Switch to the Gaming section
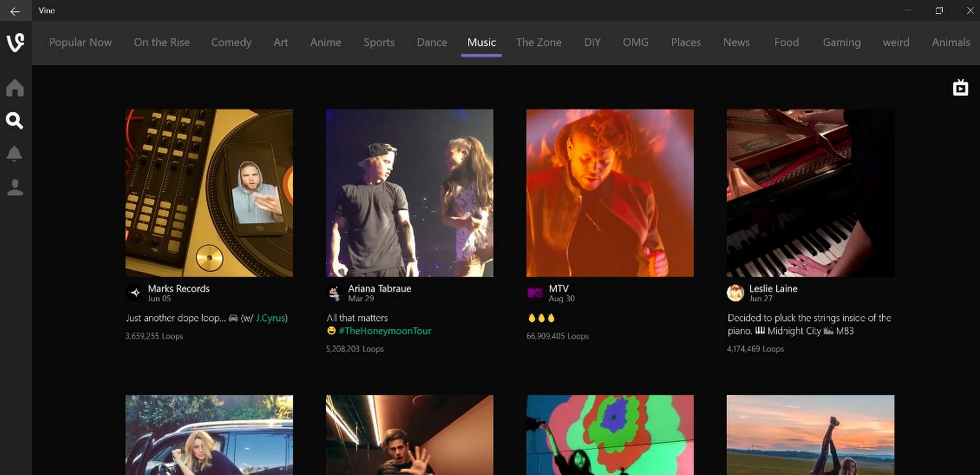This screenshot has width=980, height=475. point(842,42)
